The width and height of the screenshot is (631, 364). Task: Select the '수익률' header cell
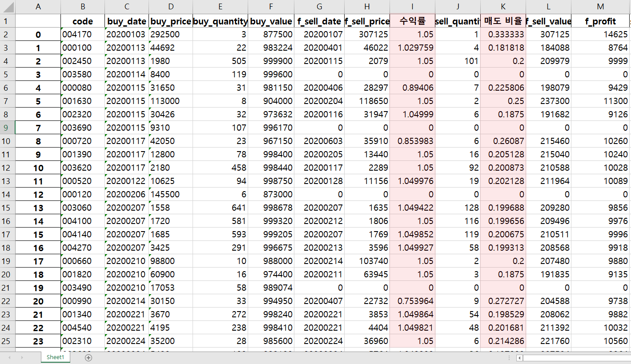click(x=413, y=21)
